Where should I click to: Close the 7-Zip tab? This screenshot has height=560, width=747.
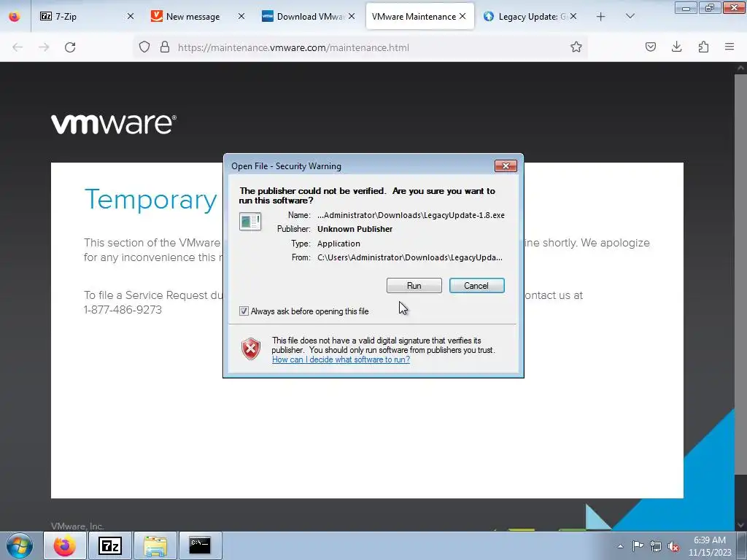[x=130, y=16]
